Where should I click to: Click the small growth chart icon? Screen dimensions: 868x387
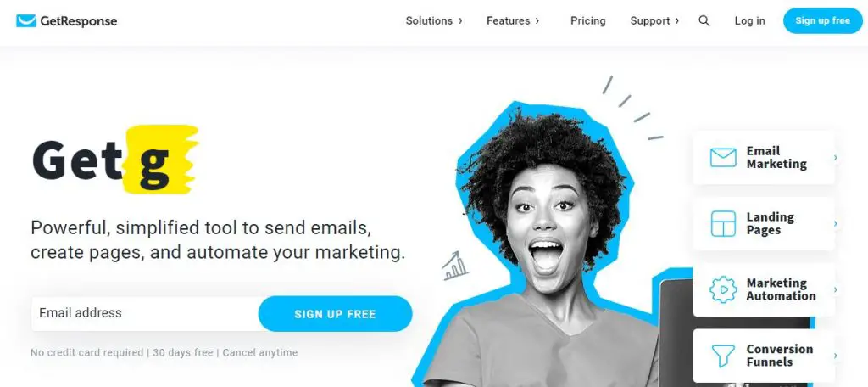455,266
